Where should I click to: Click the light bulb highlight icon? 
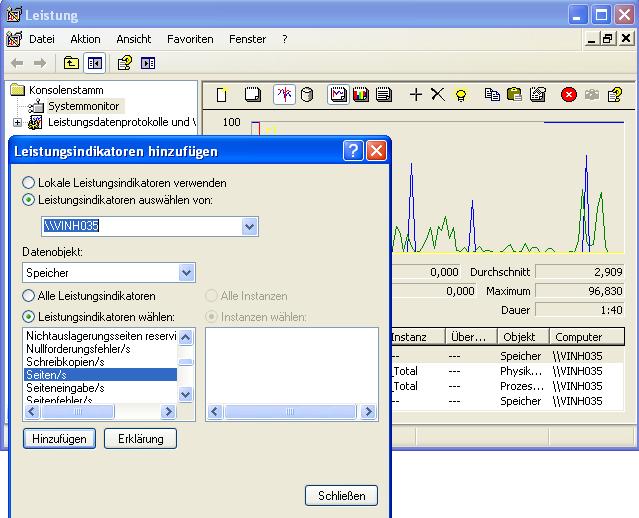461,95
